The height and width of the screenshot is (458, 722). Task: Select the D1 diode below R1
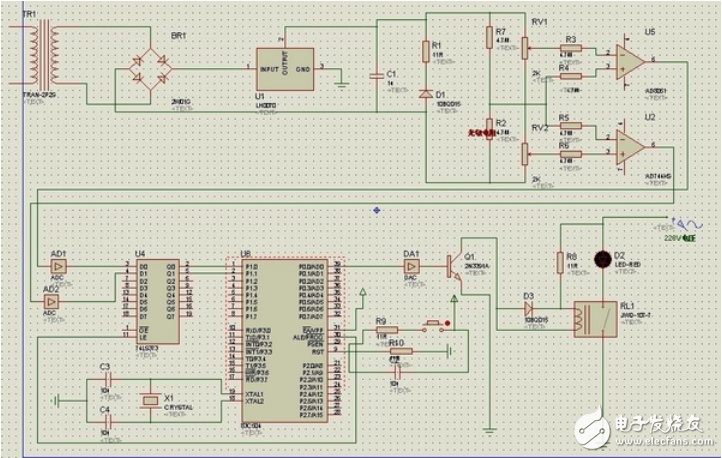coord(426,96)
